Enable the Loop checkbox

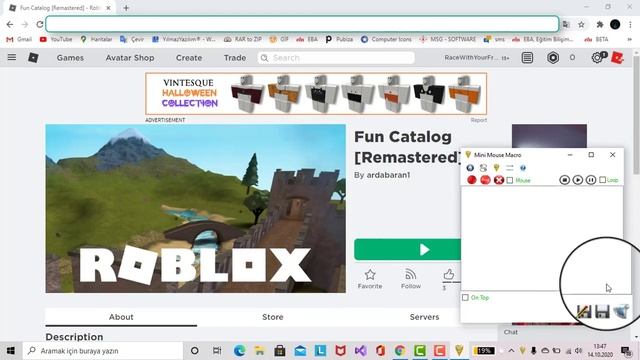pyautogui.click(x=602, y=180)
